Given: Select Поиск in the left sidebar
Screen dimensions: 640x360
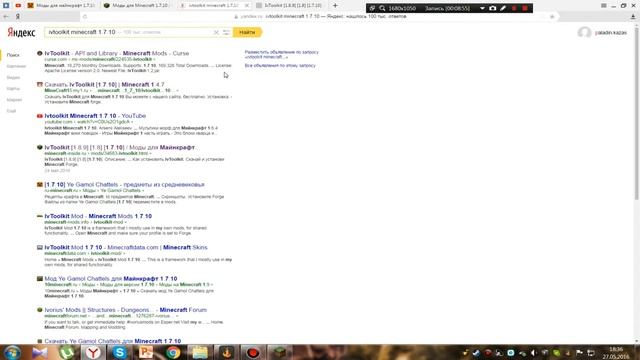Looking at the screenshot, I should (x=13, y=55).
